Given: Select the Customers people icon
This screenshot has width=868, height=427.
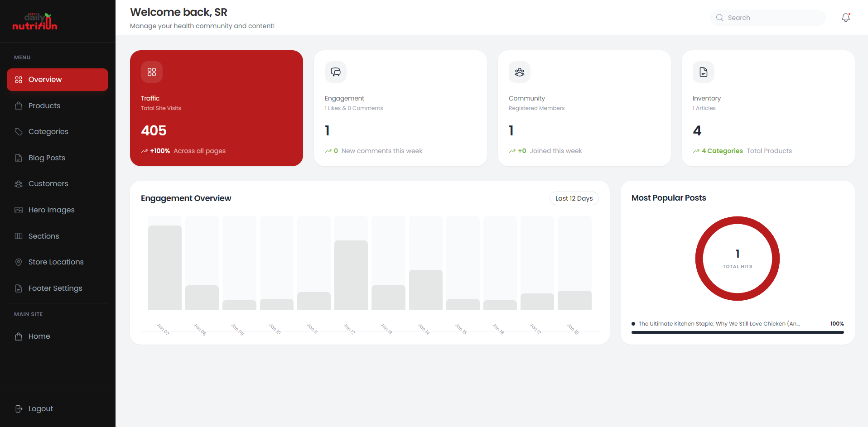Looking at the screenshot, I should click(x=19, y=184).
